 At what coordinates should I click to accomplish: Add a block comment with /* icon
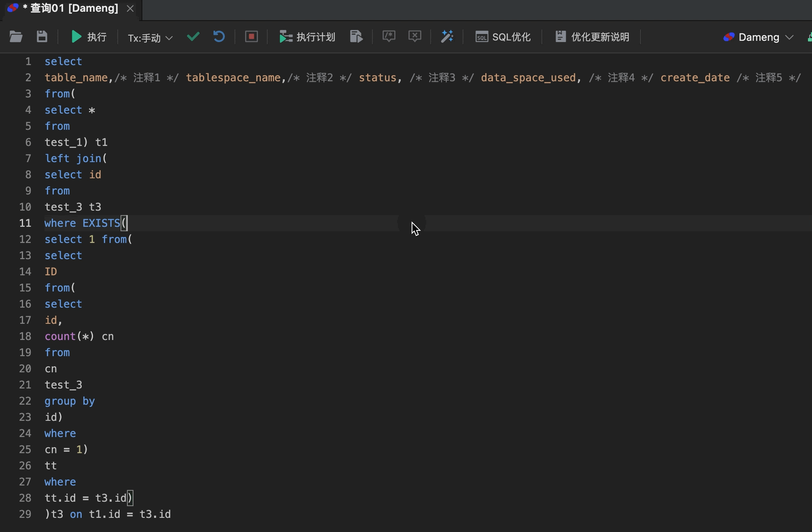pos(388,37)
